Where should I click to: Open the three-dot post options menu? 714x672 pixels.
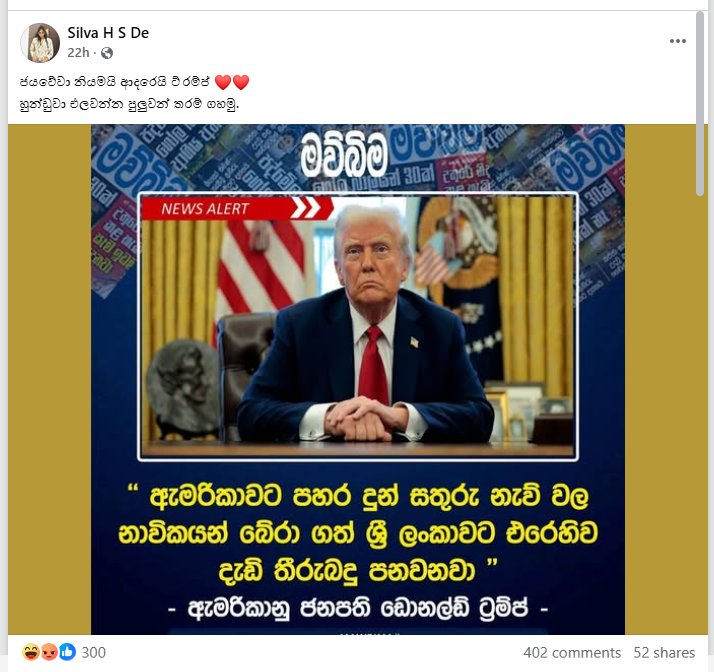678,41
